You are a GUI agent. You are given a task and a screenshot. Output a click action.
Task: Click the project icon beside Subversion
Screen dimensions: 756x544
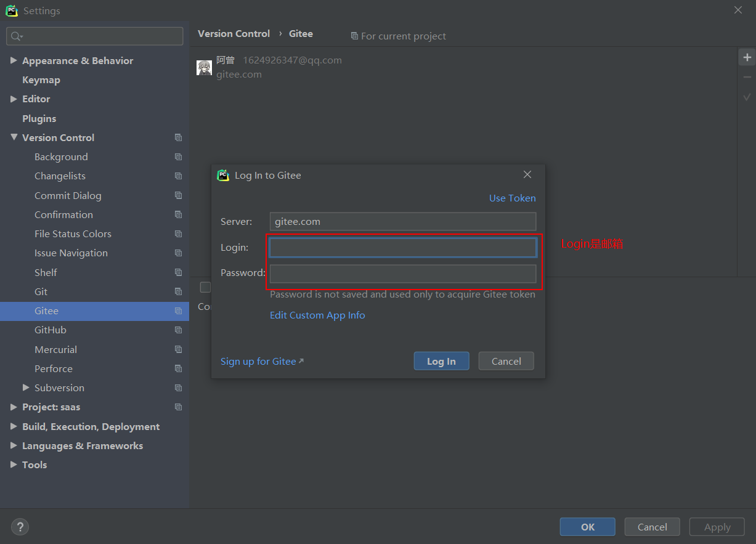178,388
